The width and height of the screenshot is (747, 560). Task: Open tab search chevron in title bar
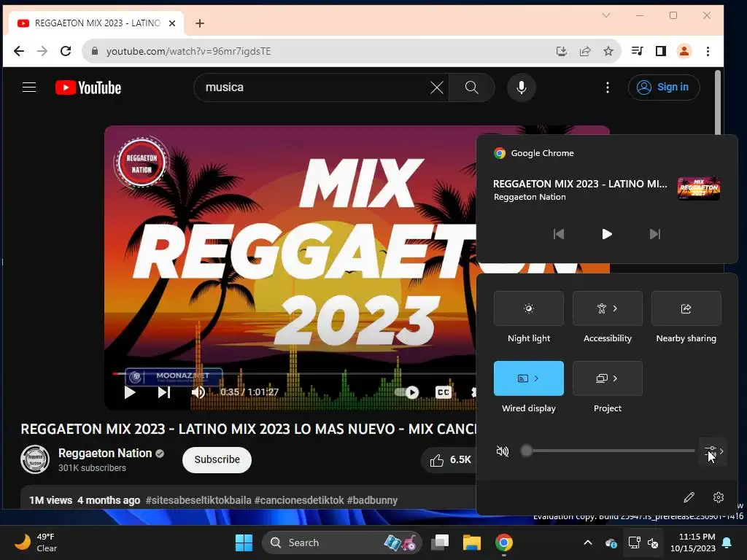pyautogui.click(x=606, y=15)
